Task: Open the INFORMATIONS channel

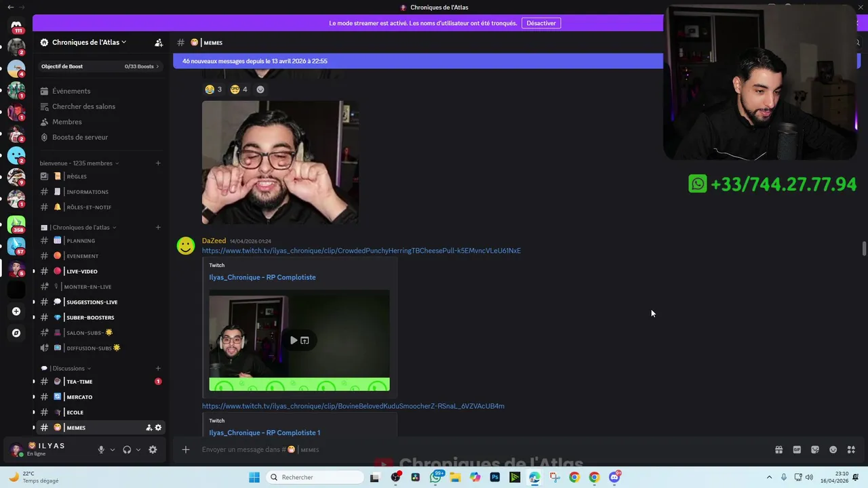Action: pyautogui.click(x=100, y=192)
